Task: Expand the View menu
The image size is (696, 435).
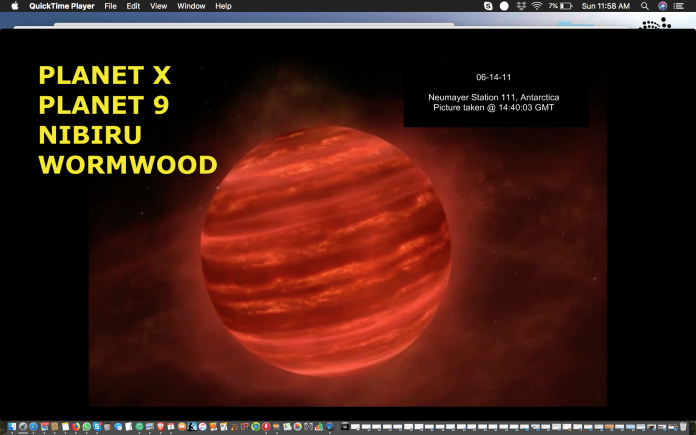Action: (x=159, y=6)
